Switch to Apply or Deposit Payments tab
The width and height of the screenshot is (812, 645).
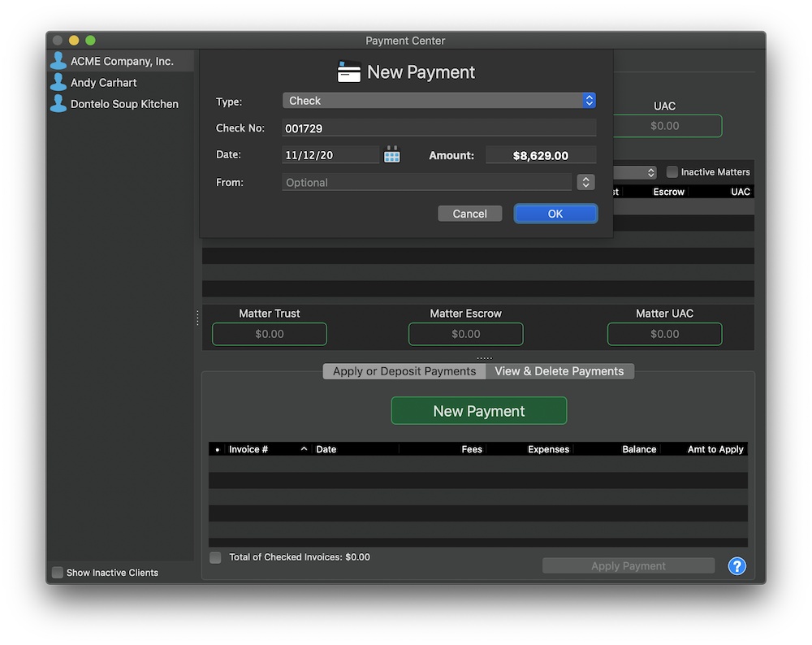[x=404, y=371]
